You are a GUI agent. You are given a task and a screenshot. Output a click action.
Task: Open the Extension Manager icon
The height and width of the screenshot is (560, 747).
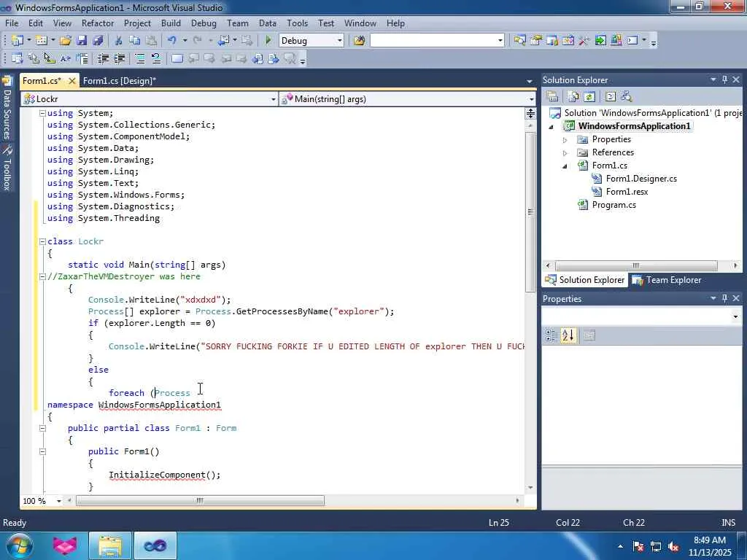tap(616, 41)
